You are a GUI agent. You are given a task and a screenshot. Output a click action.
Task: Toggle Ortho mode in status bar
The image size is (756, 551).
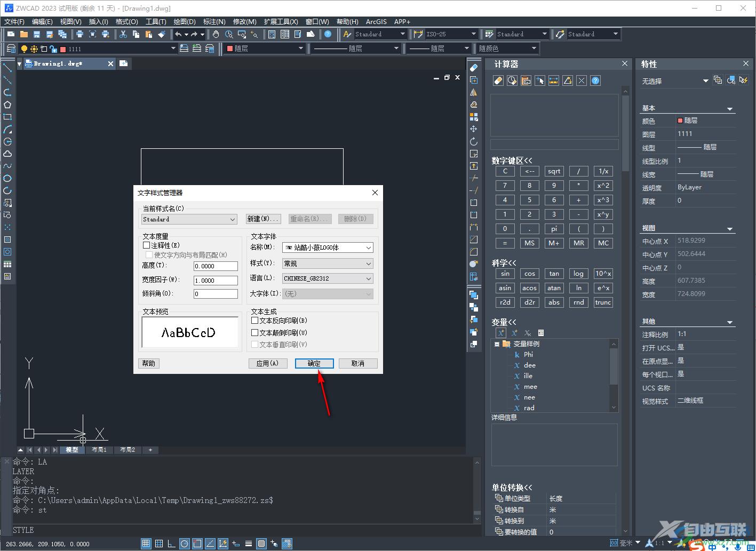pyautogui.click(x=171, y=544)
